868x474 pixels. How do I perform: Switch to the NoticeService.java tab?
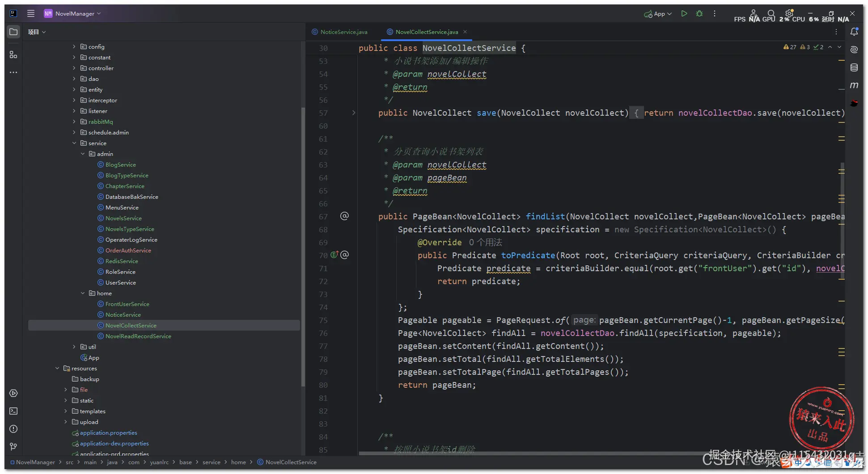[x=339, y=32]
